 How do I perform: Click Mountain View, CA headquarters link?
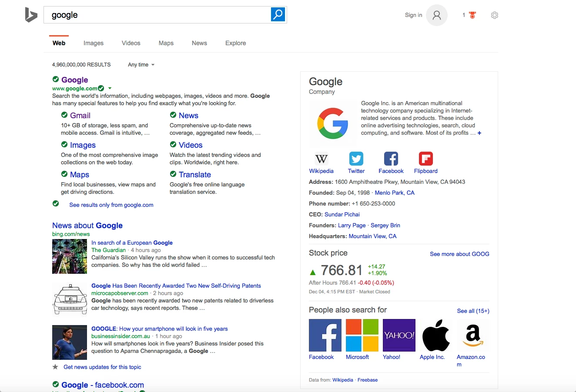[x=372, y=236]
